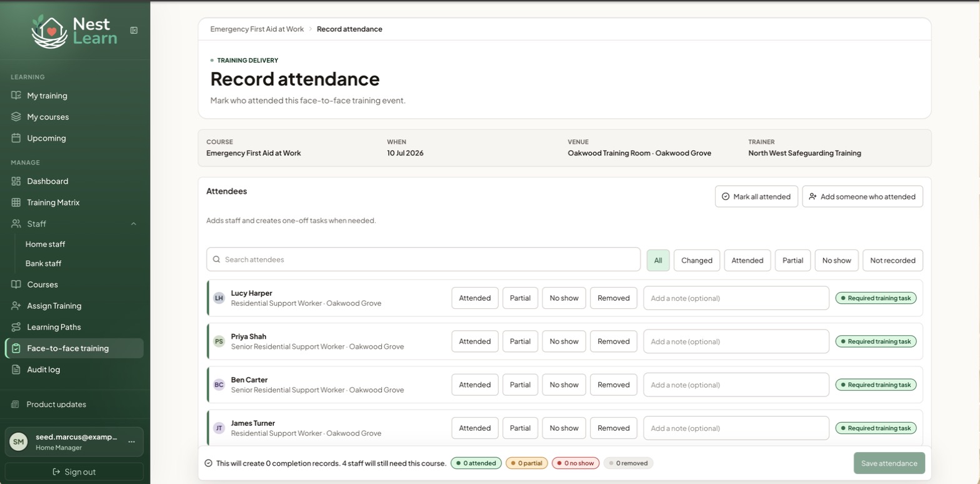The height and width of the screenshot is (484, 980).
Task: Click Priya Shah's Required training task badge
Action: coord(876,341)
